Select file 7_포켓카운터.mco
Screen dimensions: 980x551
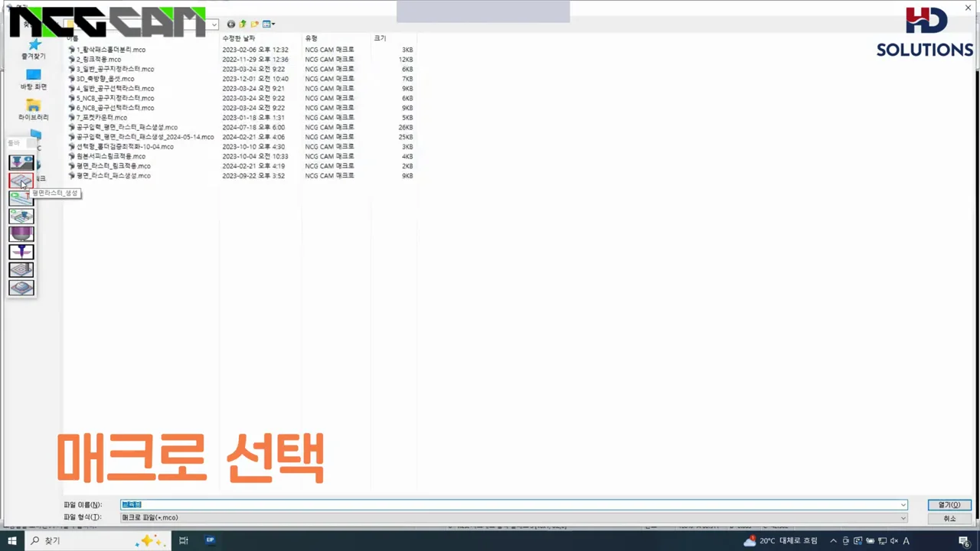[97, 118]
